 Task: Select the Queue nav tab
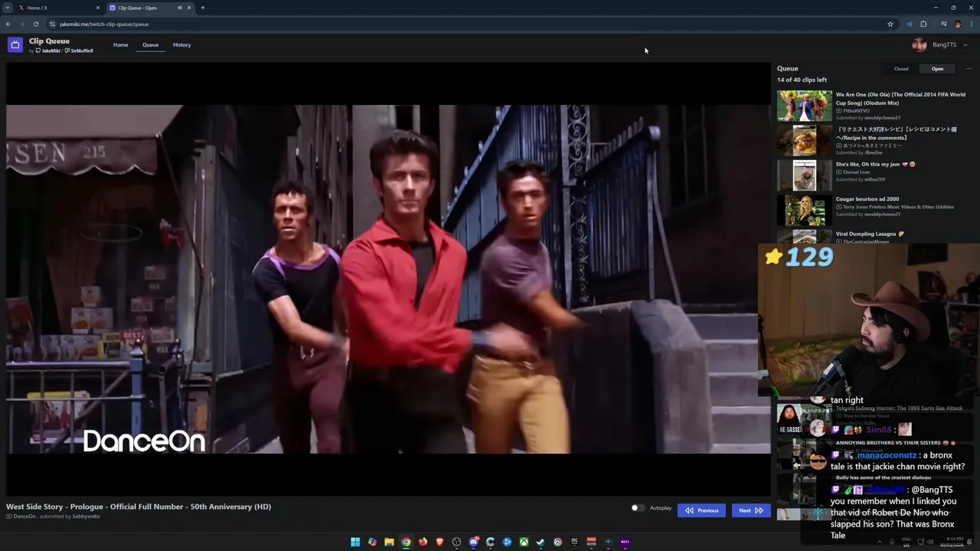tap(150, 45)
